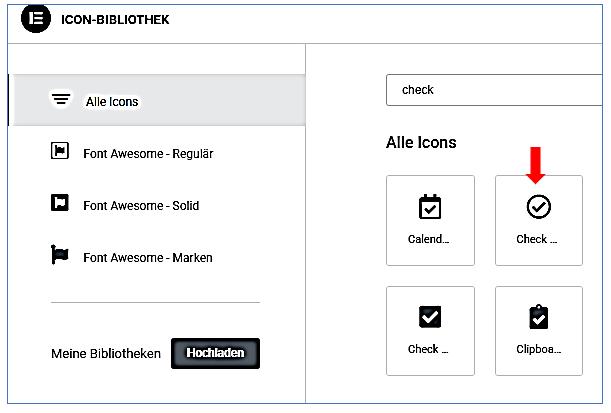
Task: Switch to Font Awesome - Marken label
Action: coord(148,258)
